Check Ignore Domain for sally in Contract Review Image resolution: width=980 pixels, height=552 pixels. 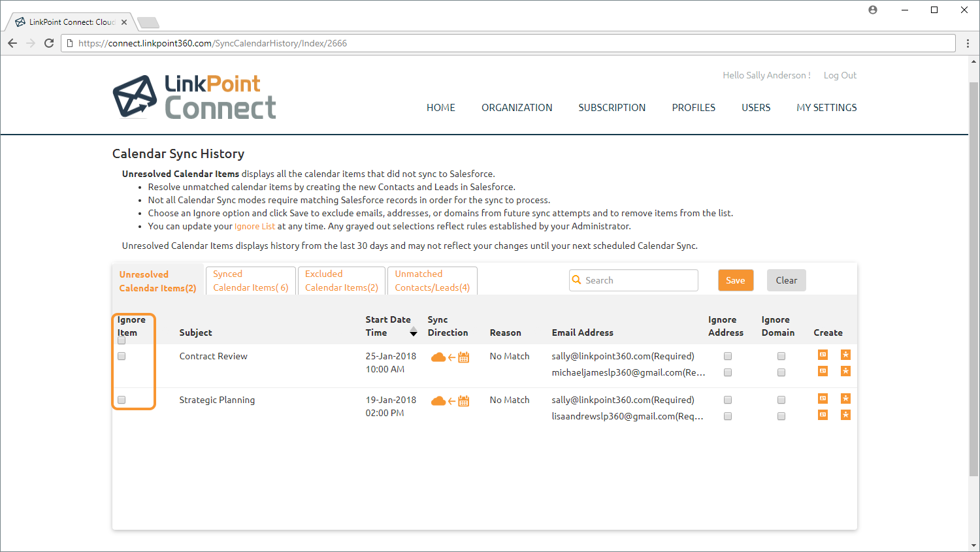point(781,356)
